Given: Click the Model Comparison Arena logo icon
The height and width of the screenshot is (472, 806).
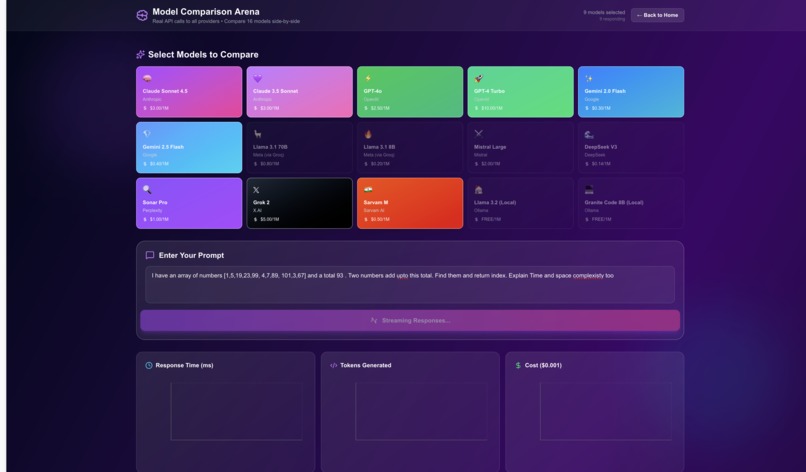Looking at the screenshot, I should point(142,15).
